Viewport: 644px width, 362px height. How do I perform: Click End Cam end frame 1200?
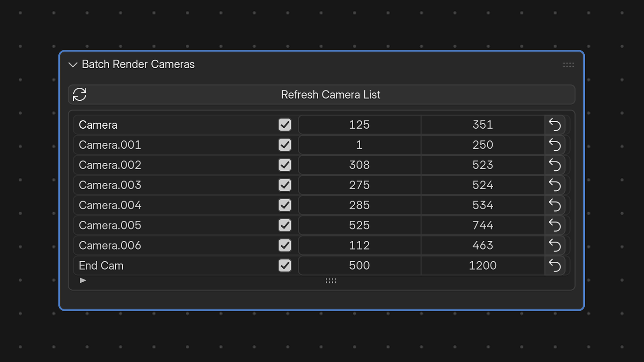(x=483, y=265)
